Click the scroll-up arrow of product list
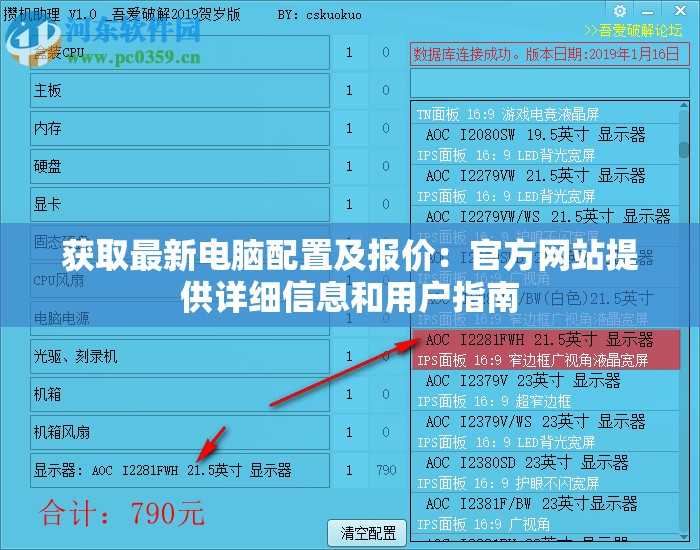 (684, 106)
